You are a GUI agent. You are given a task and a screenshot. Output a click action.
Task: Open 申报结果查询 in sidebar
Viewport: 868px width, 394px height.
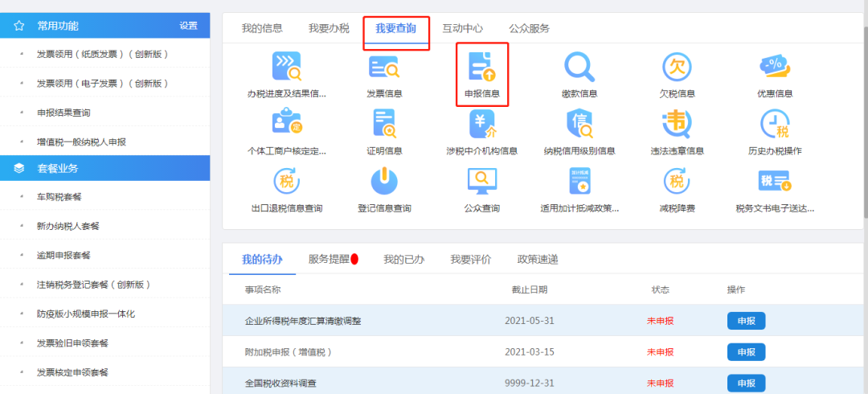(63, 113)
